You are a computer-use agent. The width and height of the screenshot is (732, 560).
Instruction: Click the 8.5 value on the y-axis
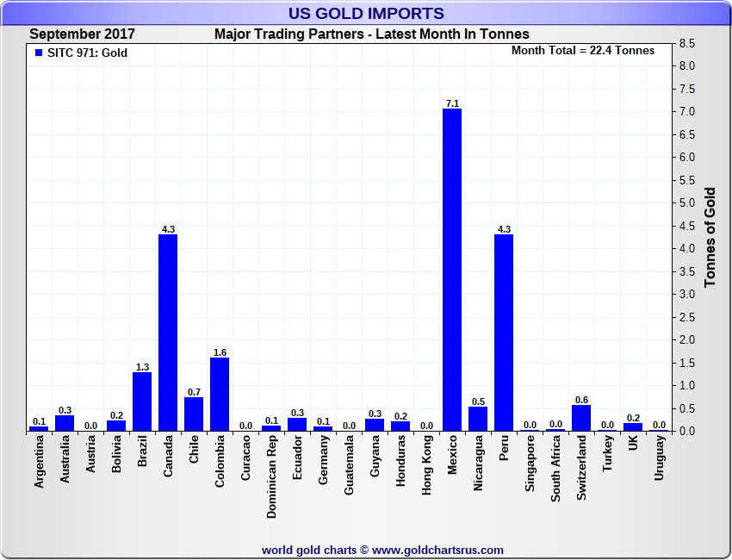[x=686, y=43]
